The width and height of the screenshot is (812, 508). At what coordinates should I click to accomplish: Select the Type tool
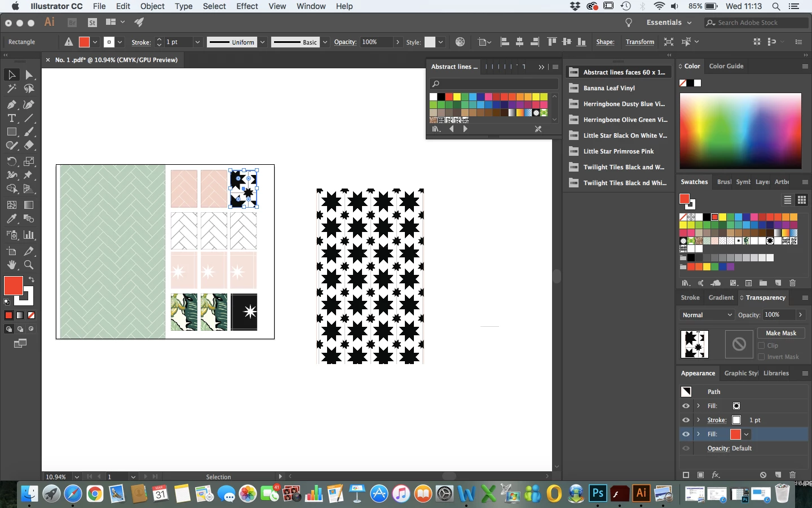click(11, 118)
